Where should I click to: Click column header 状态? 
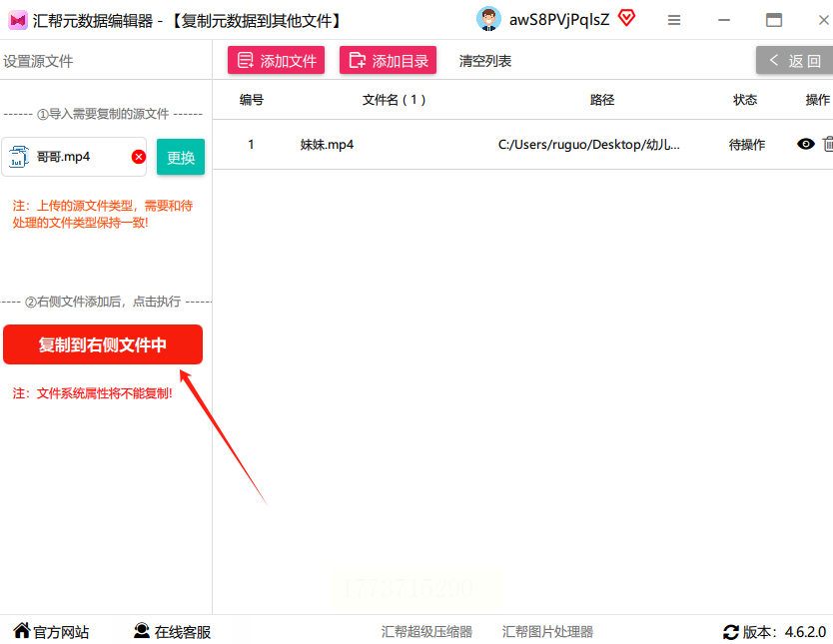(745, 100)
